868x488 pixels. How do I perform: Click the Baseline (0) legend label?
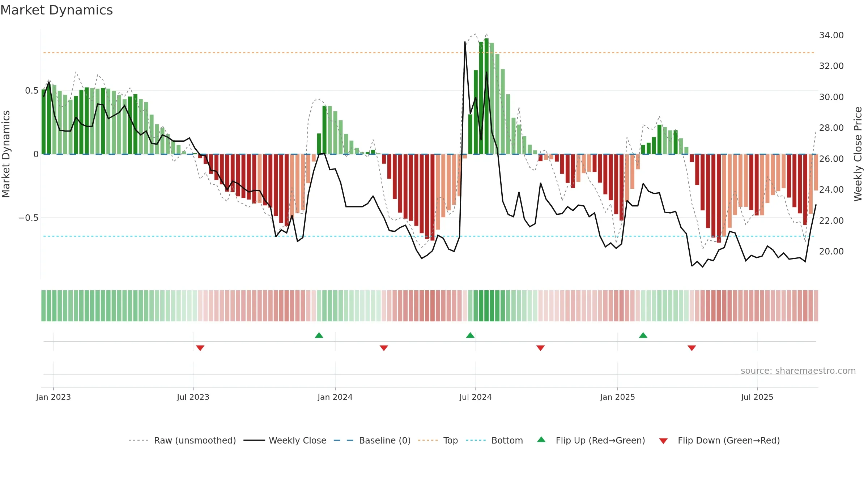[385, 440]
